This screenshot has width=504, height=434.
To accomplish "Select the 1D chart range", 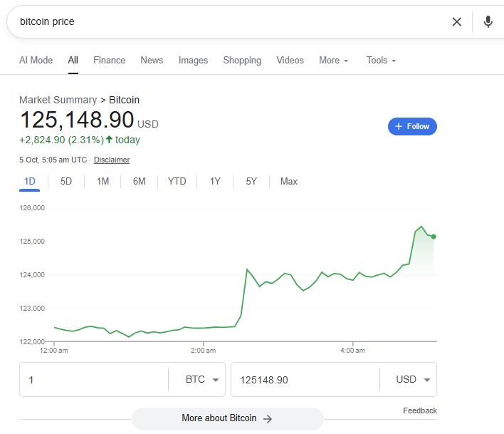I will click(x=30, y=182).
